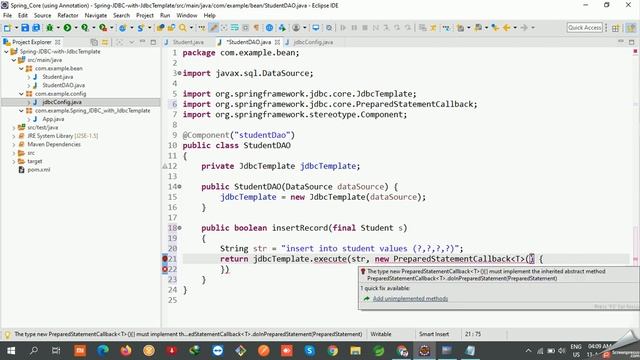The image size is (640, 360).
Task: Click Collapse All in Project Explorer
Action: coord(94,42)
